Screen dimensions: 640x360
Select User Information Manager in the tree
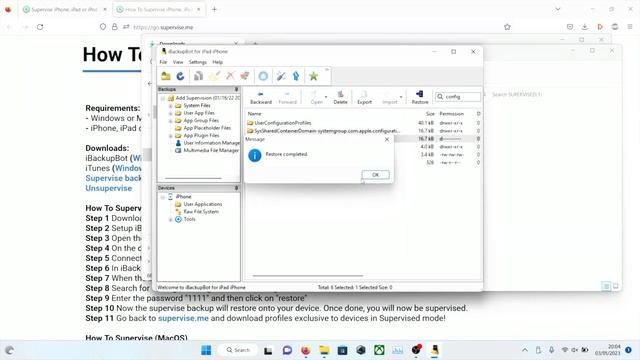click(211, 143)
